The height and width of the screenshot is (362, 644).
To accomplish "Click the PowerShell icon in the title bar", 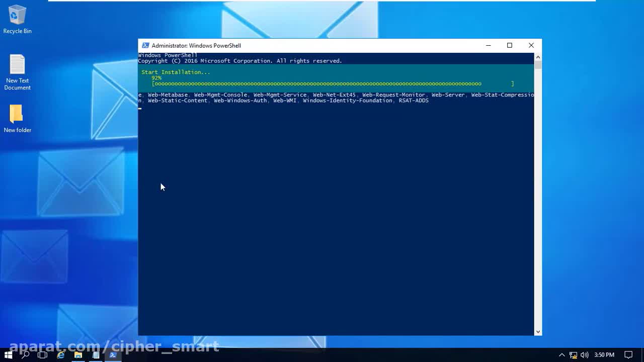I will click(145, 45).
